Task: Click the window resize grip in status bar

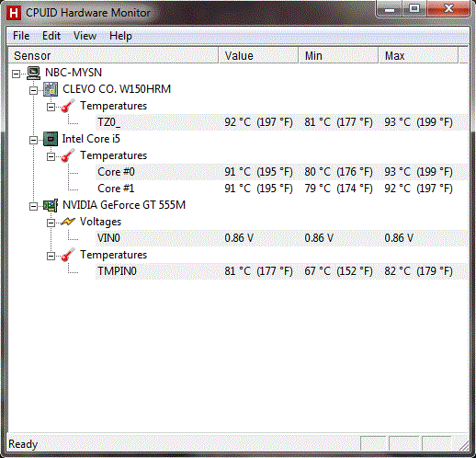Action: coord(463,445)
